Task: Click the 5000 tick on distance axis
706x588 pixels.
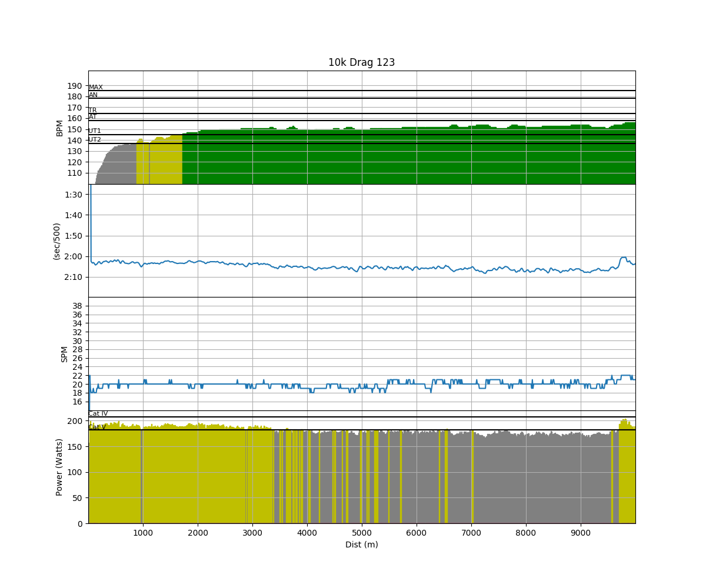Action: tap(361, 532)
